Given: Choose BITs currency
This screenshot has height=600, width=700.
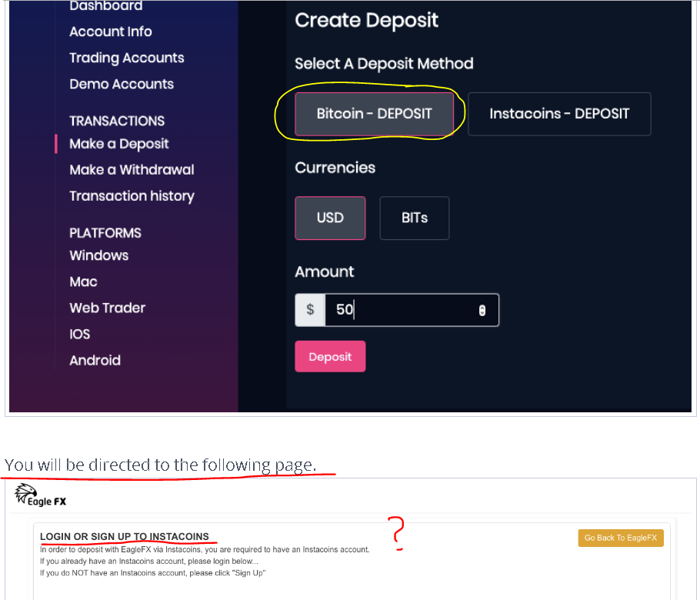Looking at the screenshot, I should click(x=415, y=218).
